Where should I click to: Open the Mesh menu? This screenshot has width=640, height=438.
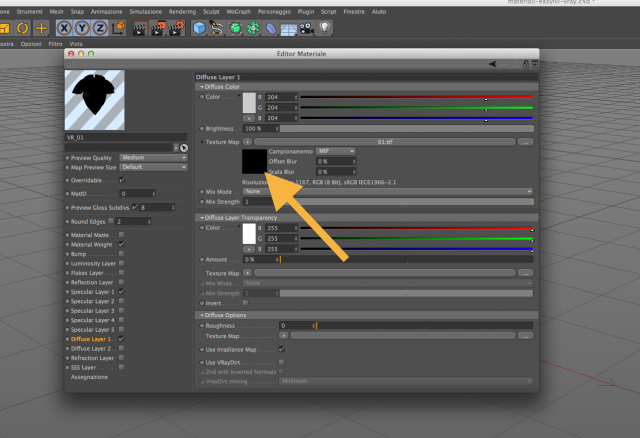click(x=56, y=11)
